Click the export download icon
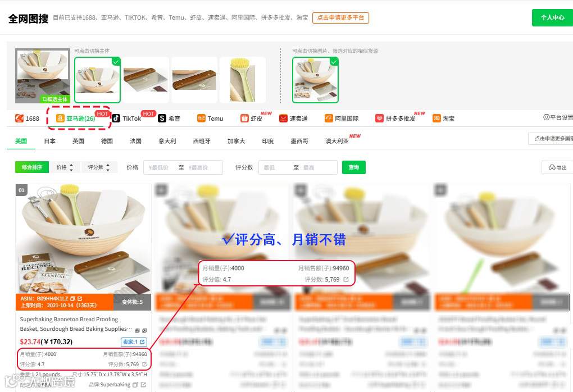573x392 pixels. (552, 167)
